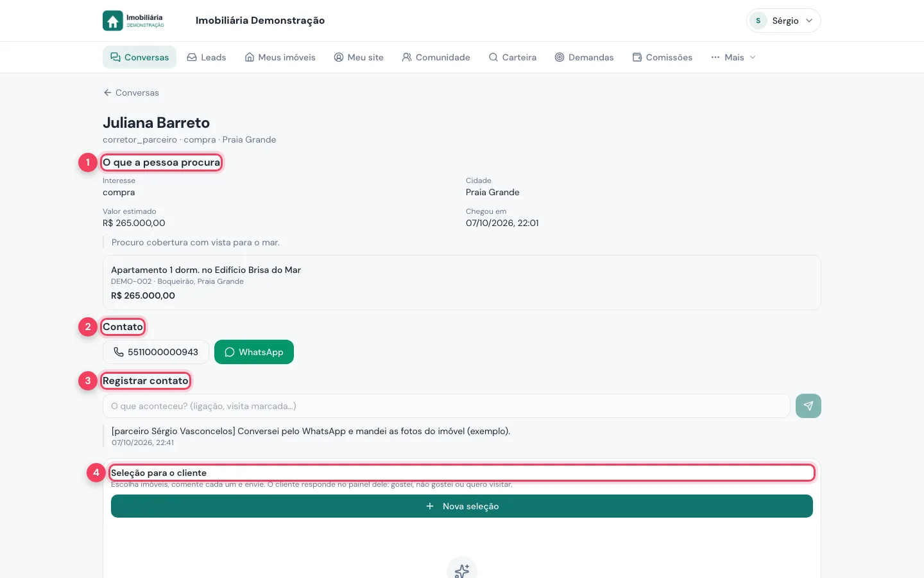Screen dimensions: 924x578
Task: Expand the Mais menu chevron
Action: (753, 57)
